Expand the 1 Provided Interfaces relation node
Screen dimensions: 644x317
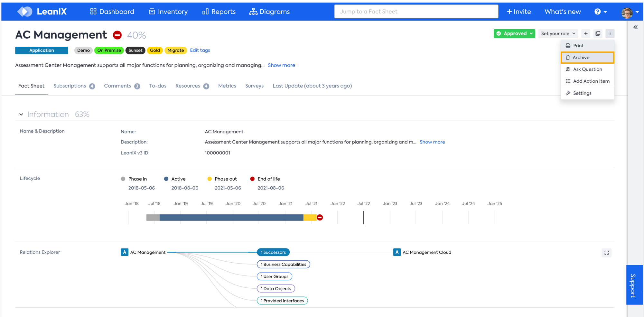(282, 301)
